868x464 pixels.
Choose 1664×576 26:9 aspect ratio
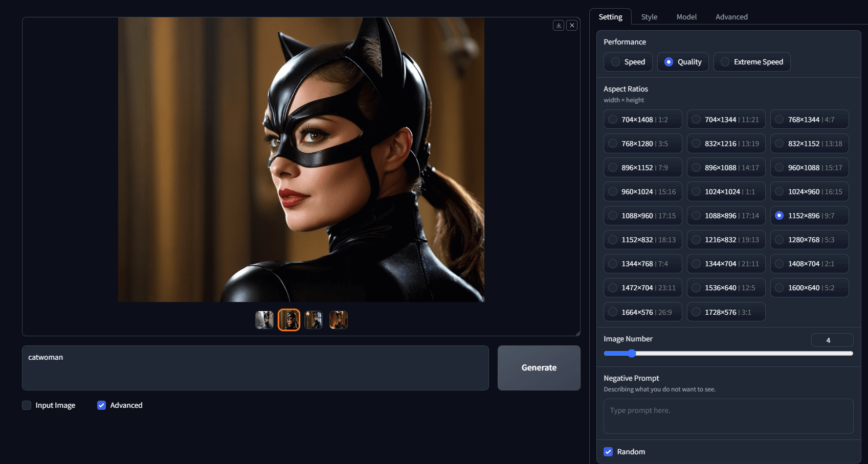coord(643,312)
